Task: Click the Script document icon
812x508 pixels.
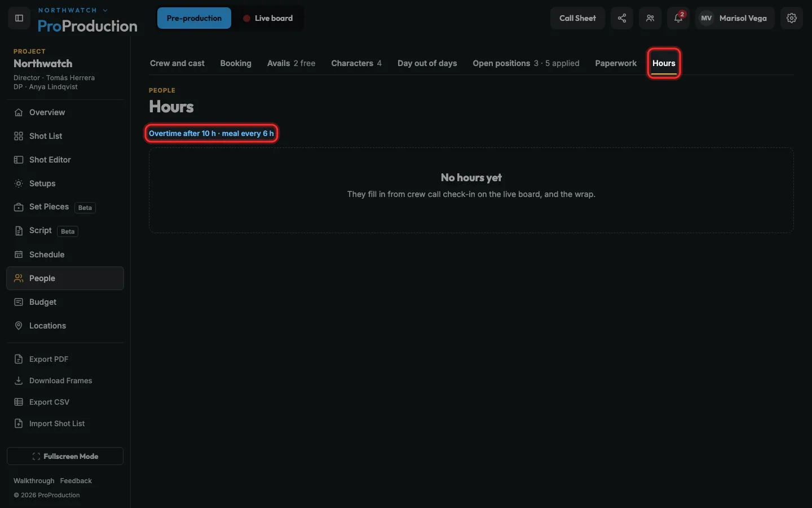Action: 19,231
